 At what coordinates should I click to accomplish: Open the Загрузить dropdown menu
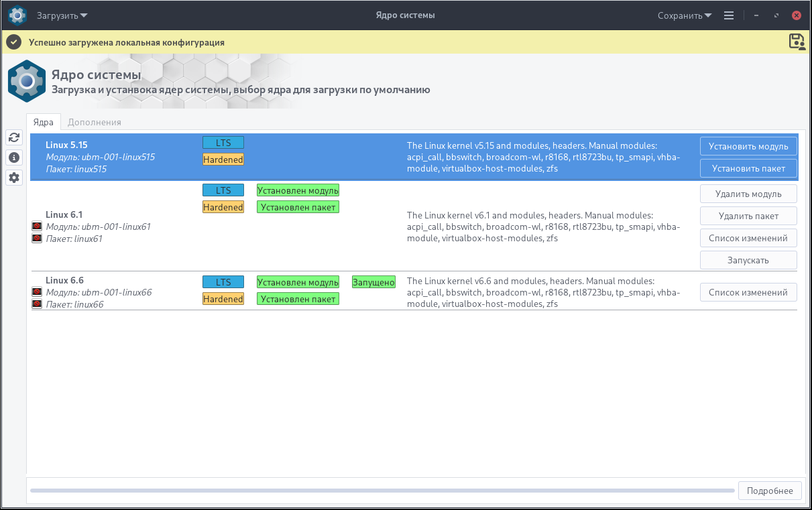coord(62,15)
